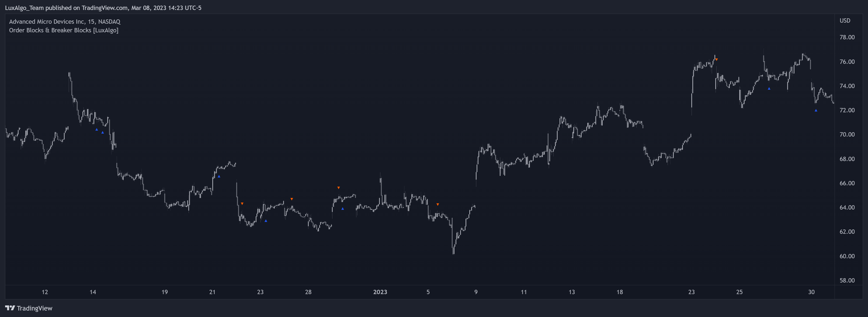The image size is (868, 317).
Task: Click the bold 2023 year axis label
Action: [x=380, y=292]
